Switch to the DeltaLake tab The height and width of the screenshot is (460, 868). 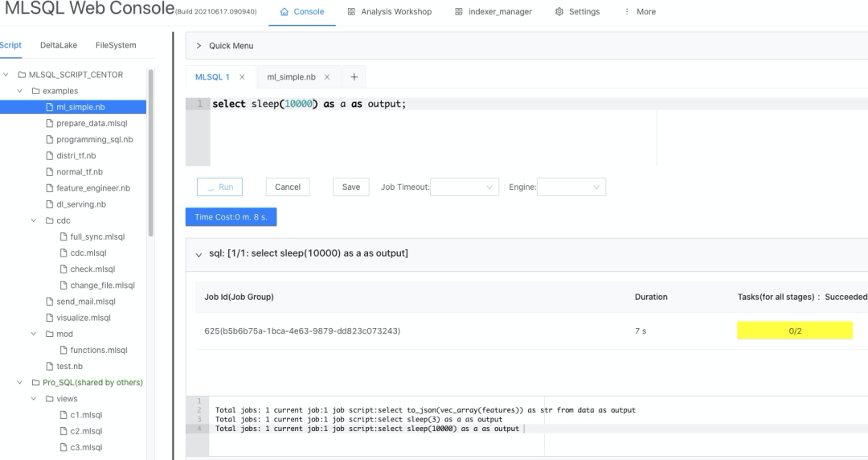59,45
